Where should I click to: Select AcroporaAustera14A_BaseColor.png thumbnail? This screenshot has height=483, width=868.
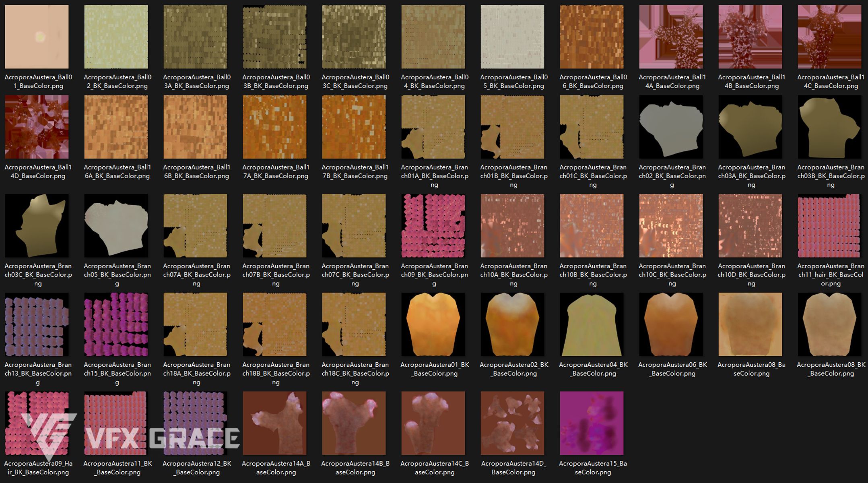pos(274,423)
